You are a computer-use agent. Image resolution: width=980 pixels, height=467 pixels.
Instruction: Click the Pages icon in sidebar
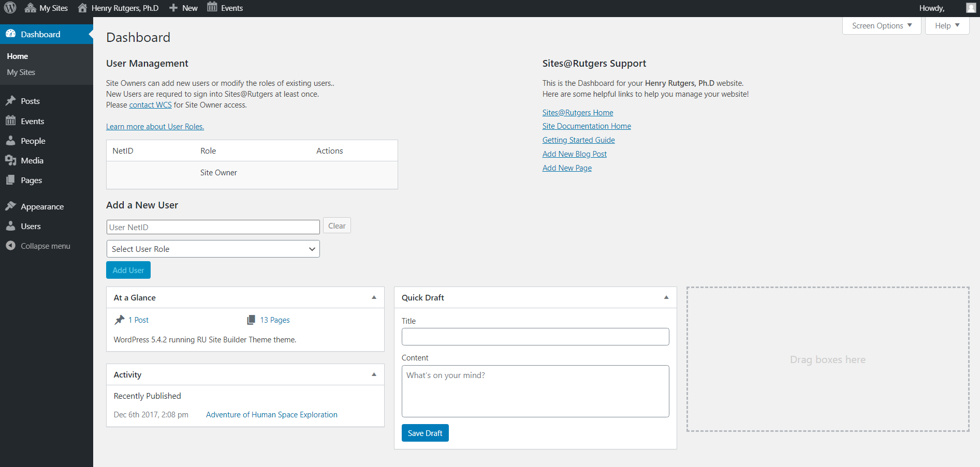(11, 180)
